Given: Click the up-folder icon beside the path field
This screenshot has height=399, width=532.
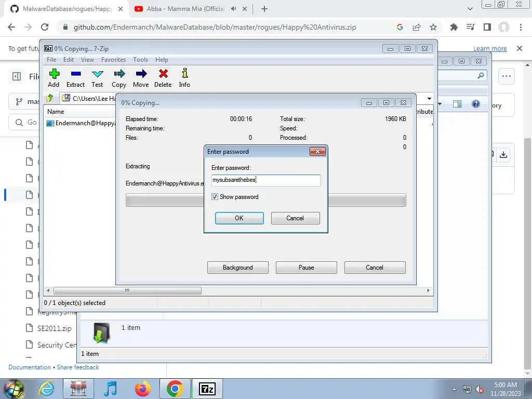Looking at the screenshot, I should 50,98.
